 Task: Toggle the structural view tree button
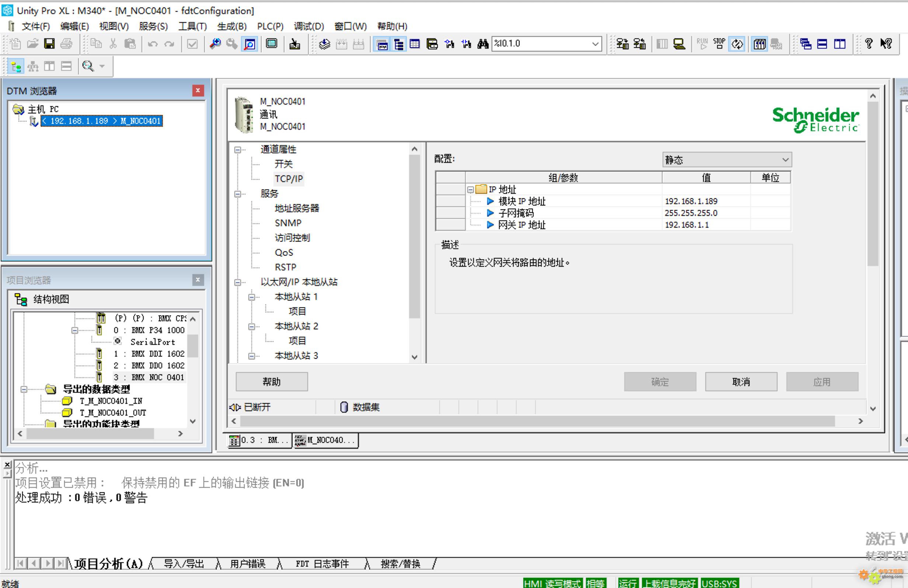point(16,67)
